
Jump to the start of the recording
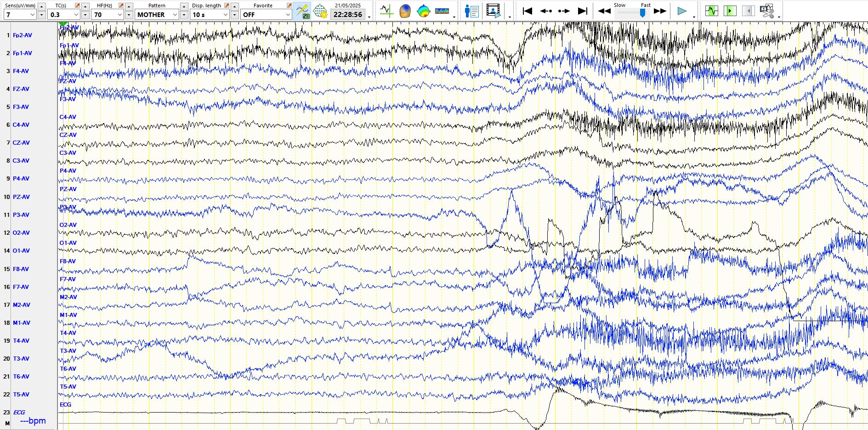point(528,11)
